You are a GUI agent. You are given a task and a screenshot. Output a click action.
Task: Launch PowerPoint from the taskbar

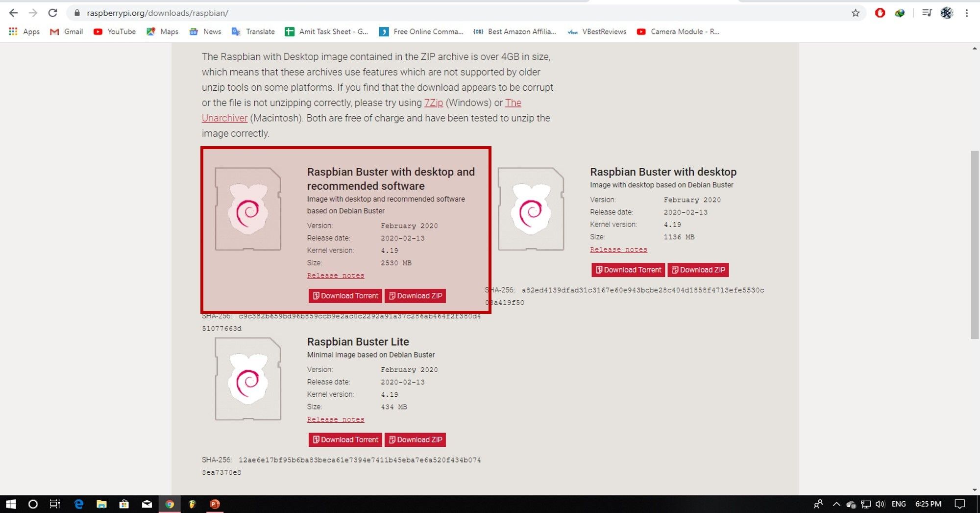(x=215, y=504)
